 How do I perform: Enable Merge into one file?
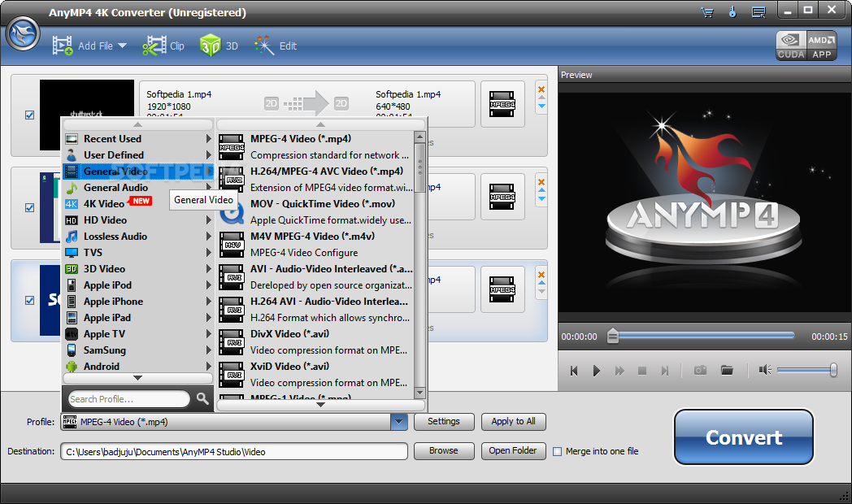point(557,451)
